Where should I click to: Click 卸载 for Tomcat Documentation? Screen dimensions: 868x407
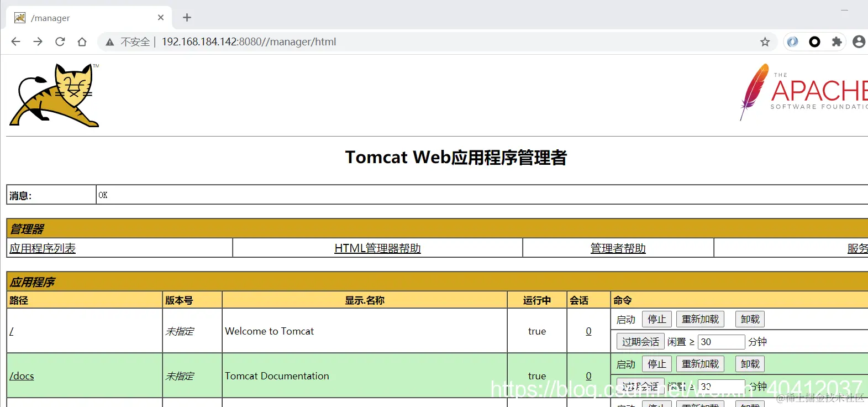[x=750, y=364]
